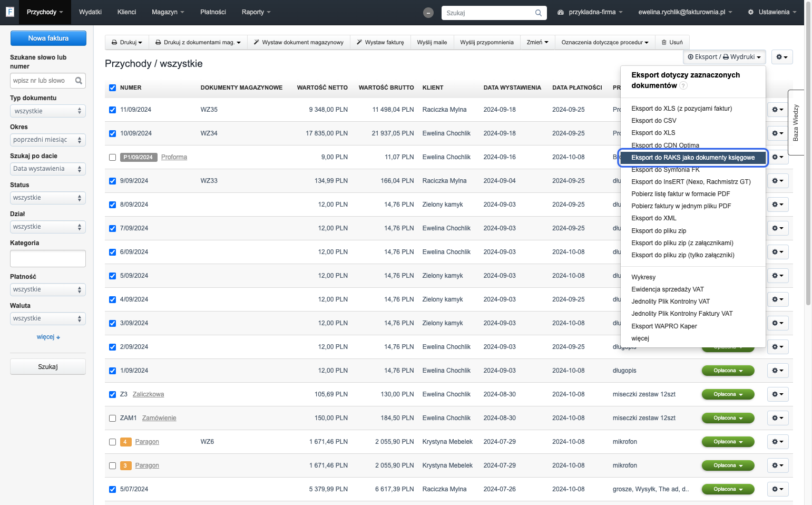The width and height of the screenshot is (812, 505).
Task: Click the więcej link under filters
Action: click(48, 337)
